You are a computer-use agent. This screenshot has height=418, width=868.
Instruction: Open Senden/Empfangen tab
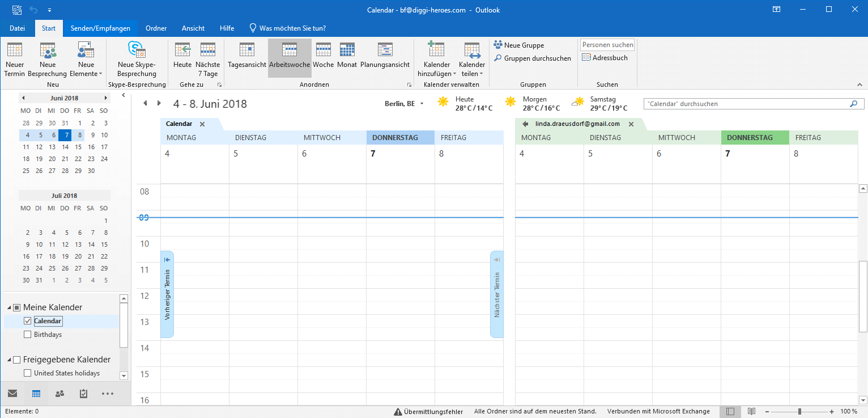[x=100, y=28]
